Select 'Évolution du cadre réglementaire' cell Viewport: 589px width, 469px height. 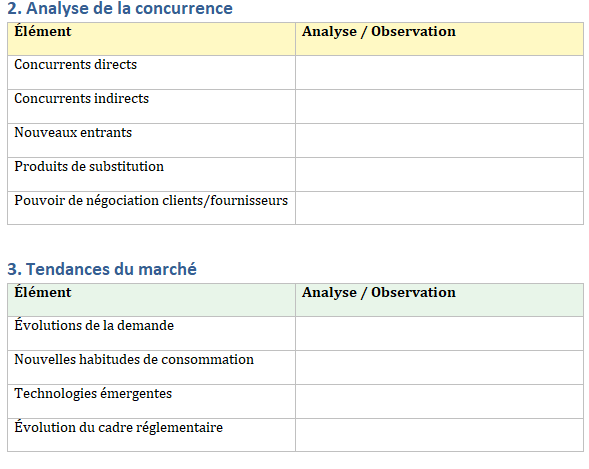point(151,435)
